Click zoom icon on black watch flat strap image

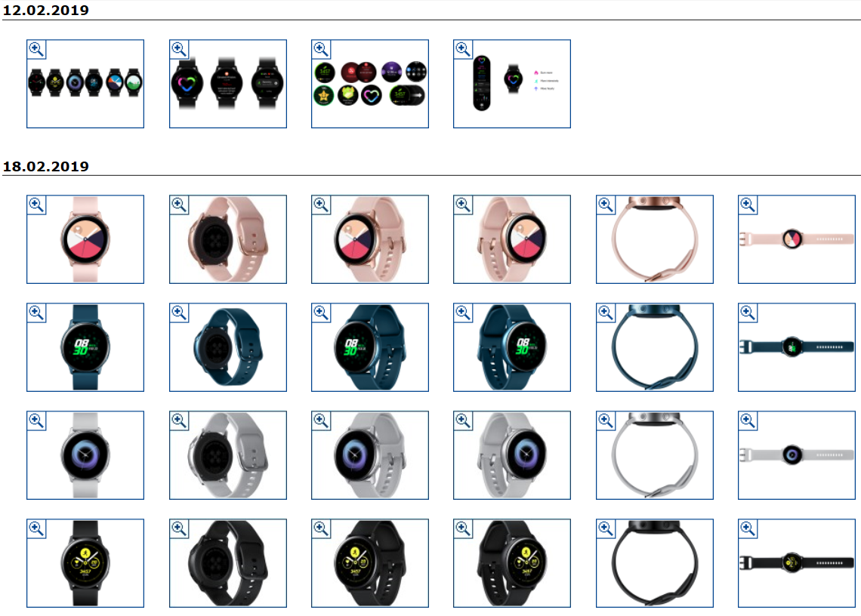(748, 528)
